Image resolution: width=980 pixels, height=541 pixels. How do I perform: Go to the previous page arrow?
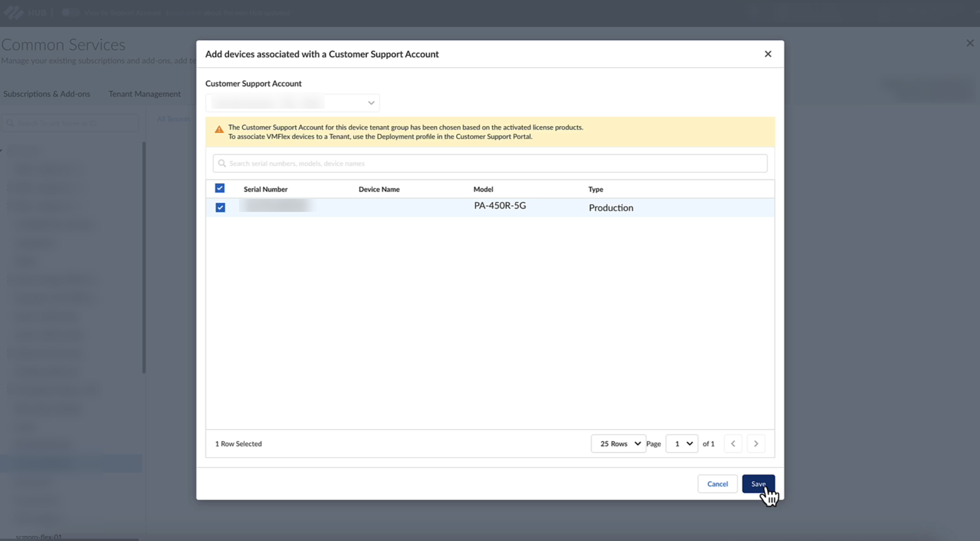[x=733, y=444]
